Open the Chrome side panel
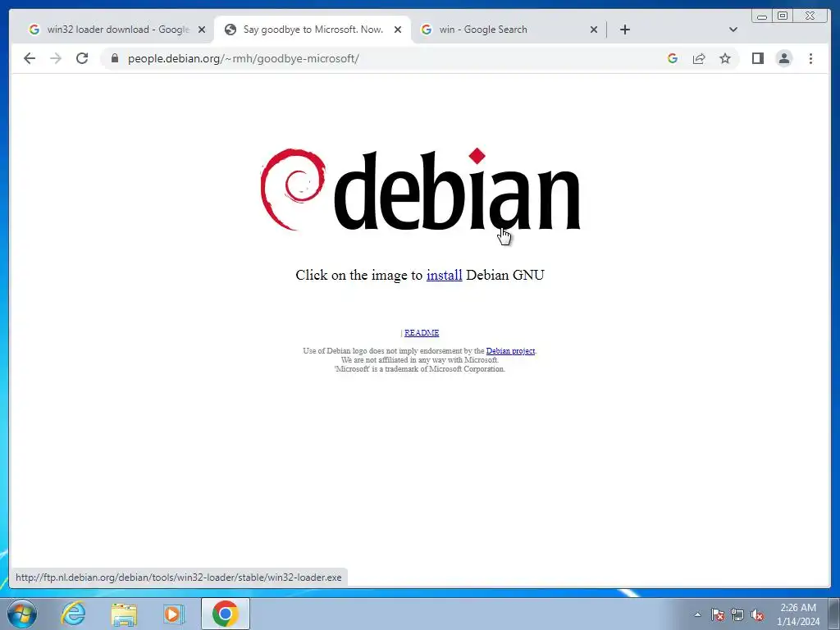 point(757,58)
